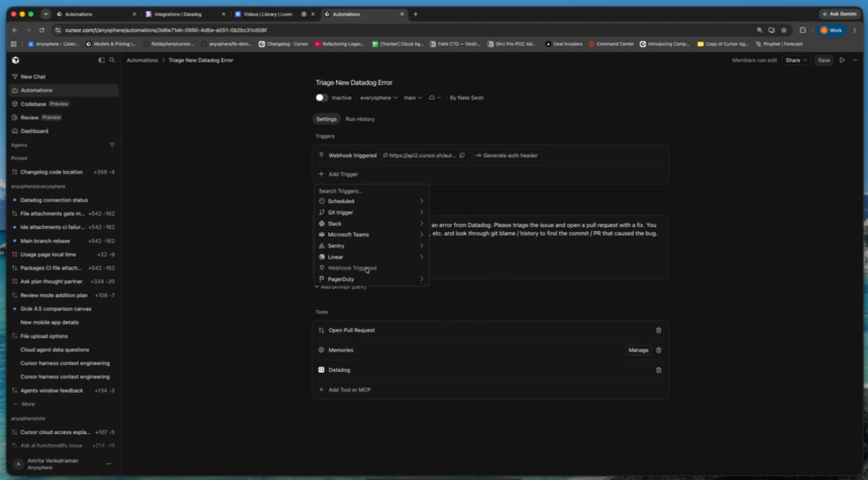This screenshot has width=868, height=480.
Task: Go to Dashboard in the sidebar
Action: click(x=64, y=131)
